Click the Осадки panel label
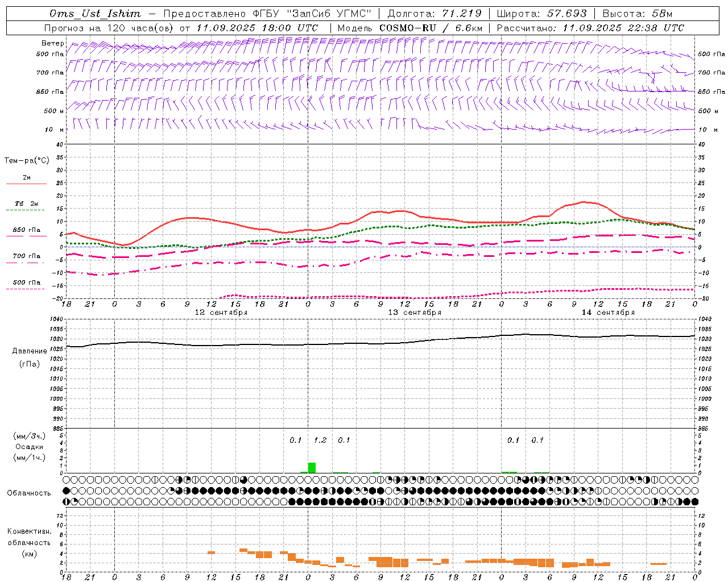The height and width of the screenshot is (582, 728). tap(29, 447)
